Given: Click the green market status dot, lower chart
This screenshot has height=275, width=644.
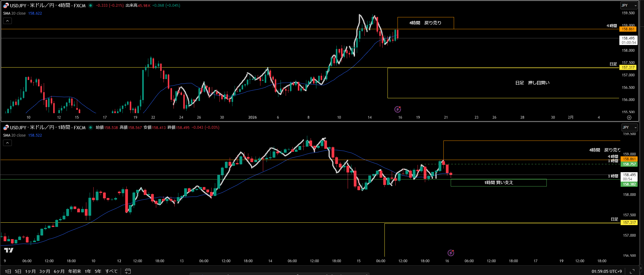Looking at the screenshot, I should pos(91,127).
